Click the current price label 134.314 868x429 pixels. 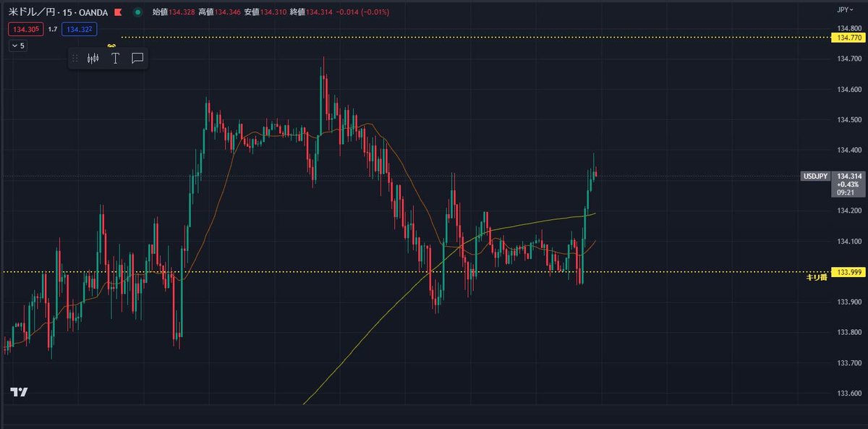click(x=848, y=177)
